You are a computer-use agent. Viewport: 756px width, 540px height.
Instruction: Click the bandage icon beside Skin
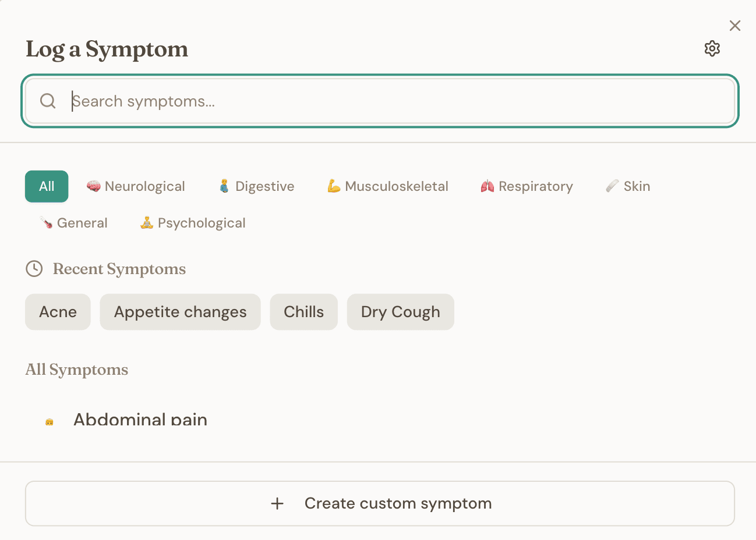(x=611, y=186)
